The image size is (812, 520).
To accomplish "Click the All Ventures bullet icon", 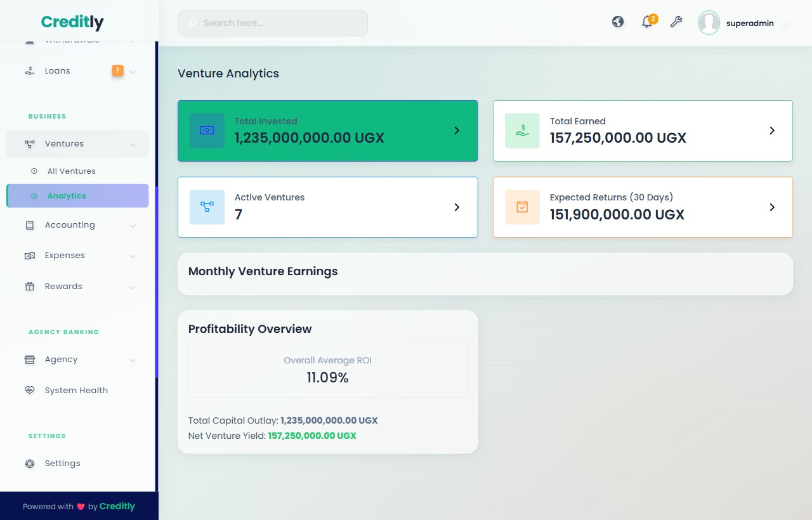I will coord(34,171).
